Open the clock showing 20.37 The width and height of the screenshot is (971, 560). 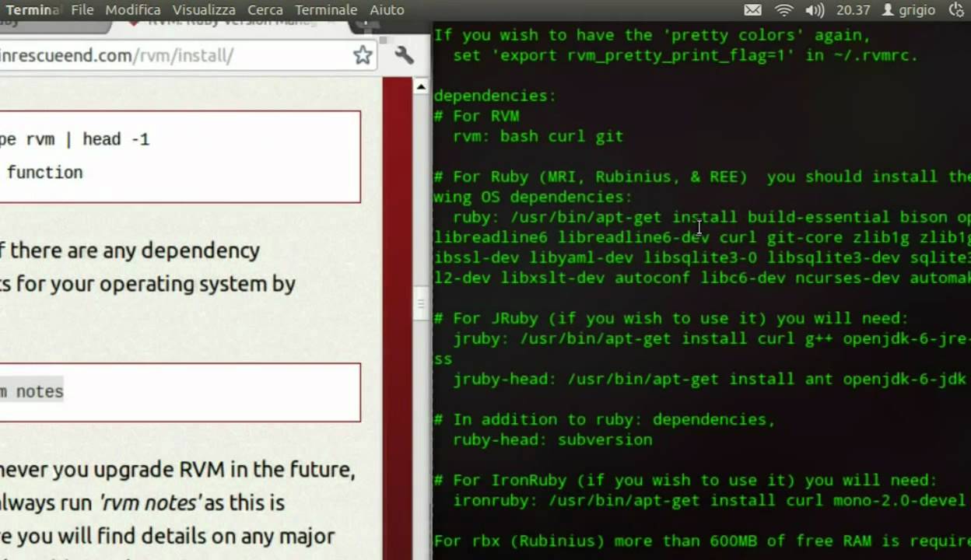point(853,10)
